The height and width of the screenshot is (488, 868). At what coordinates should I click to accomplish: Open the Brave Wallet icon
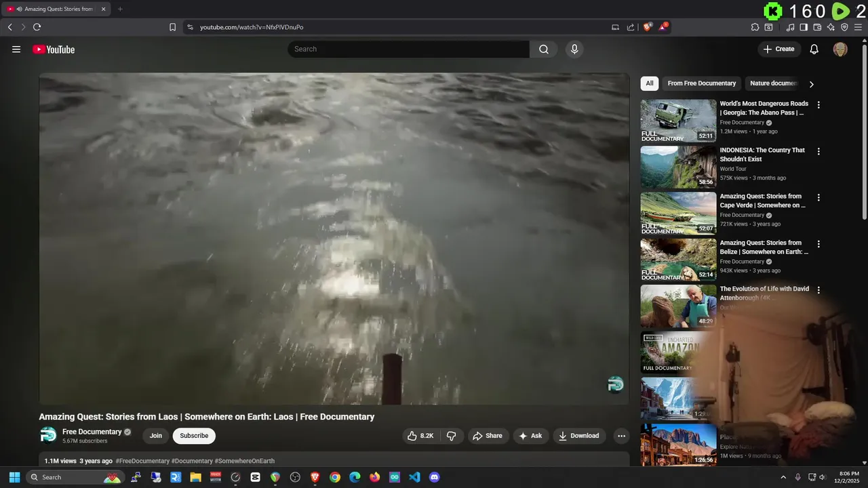coord(817,27)
